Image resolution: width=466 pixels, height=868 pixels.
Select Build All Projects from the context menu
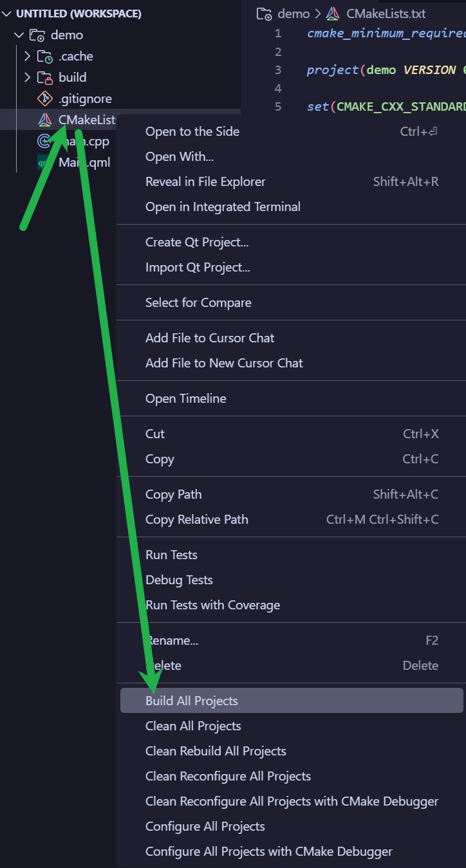(192, 700)
